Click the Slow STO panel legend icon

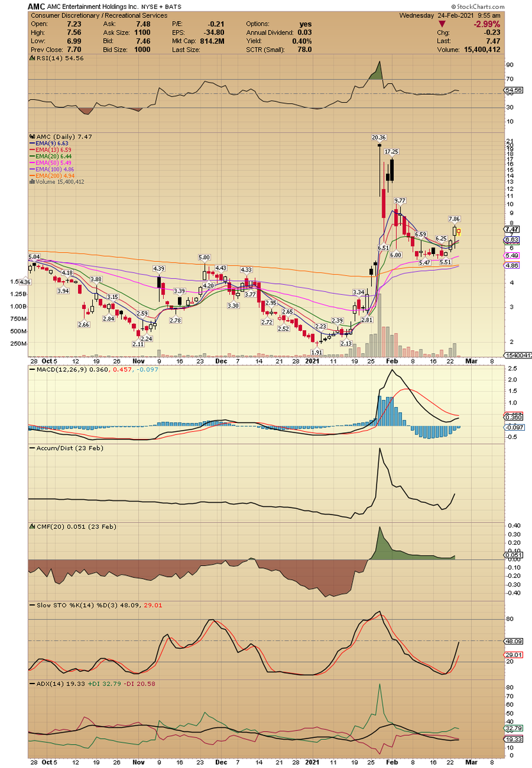click(32, 605)
